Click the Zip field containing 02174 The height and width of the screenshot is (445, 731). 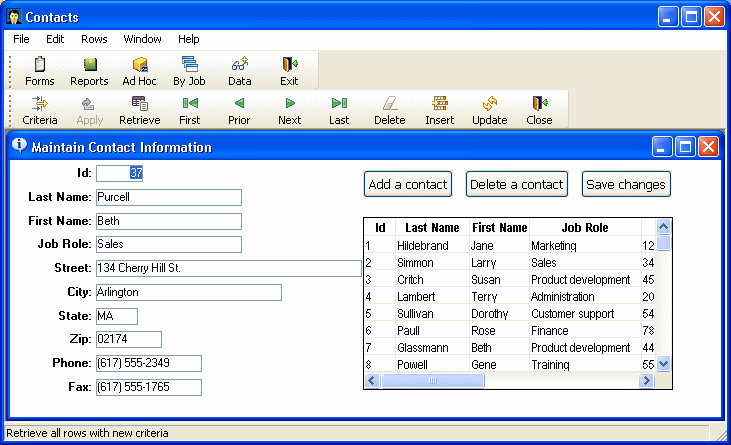click(129, 339)
